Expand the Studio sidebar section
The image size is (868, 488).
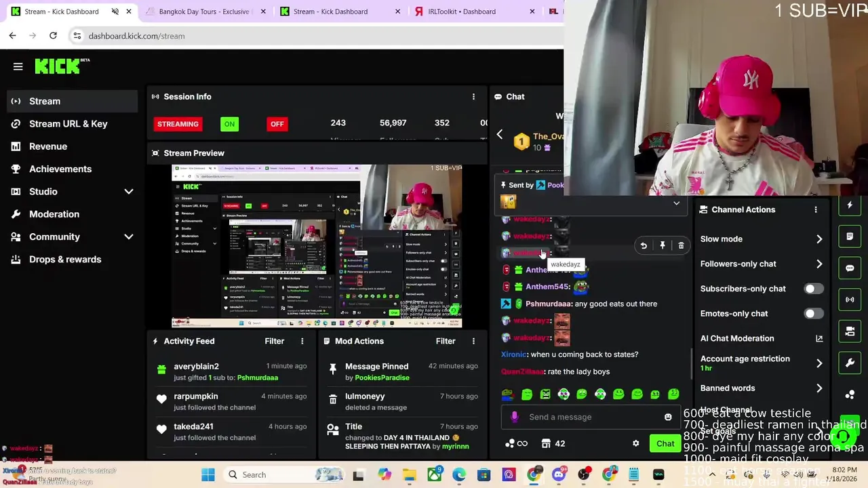pyautogui.click(x=128, y=192)
